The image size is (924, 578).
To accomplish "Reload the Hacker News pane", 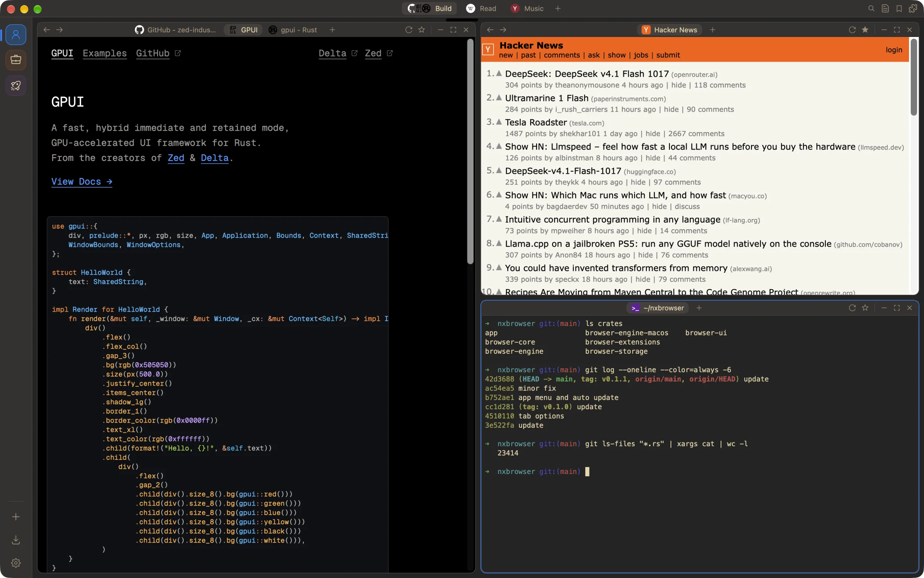I will click(852, 30).
